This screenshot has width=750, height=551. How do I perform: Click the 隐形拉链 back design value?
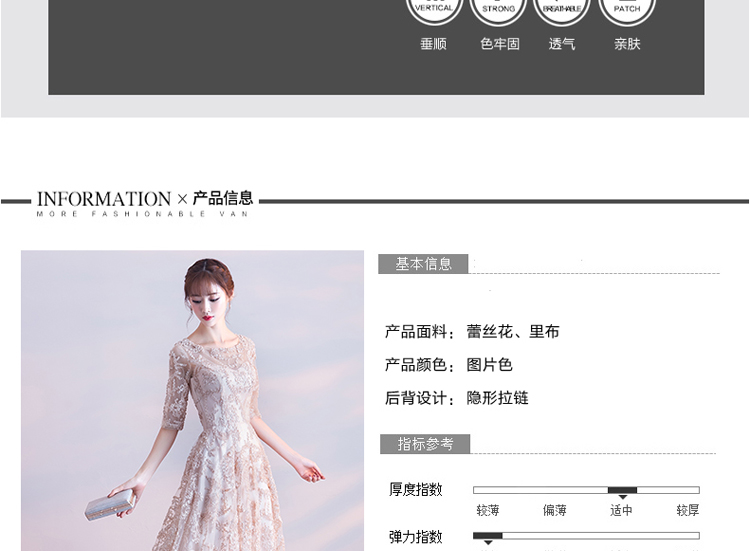[x=497, y=398]
